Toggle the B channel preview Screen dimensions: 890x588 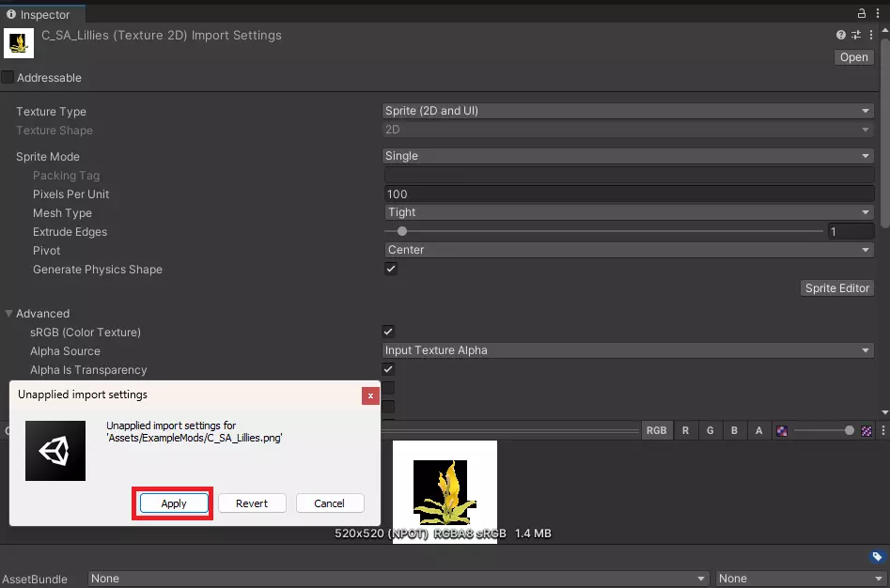[734, 430]
